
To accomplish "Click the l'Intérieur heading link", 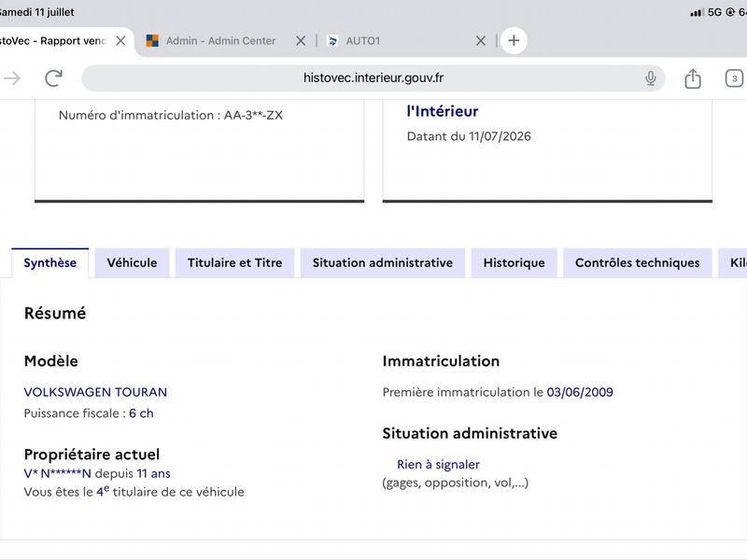I will [x=442, y=111].
